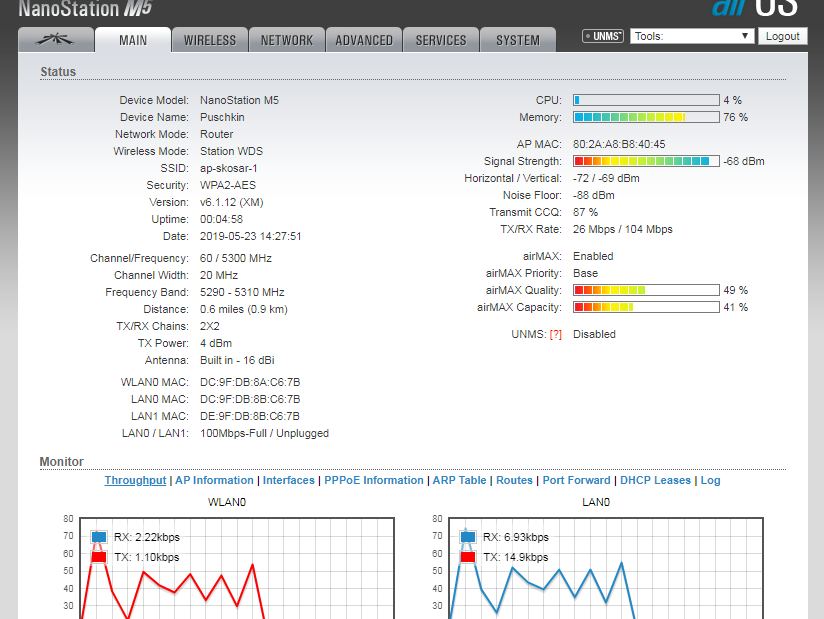Viewport: 824px width, 619px height.
Task: Click the Device Model value 'NanoStation M5'
Action: coord(240,100)
